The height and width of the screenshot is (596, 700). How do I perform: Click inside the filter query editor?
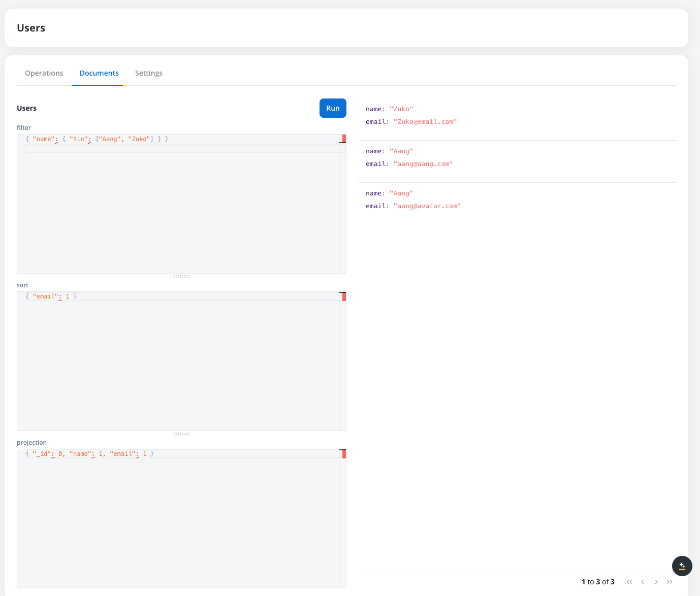click(178, 203)
